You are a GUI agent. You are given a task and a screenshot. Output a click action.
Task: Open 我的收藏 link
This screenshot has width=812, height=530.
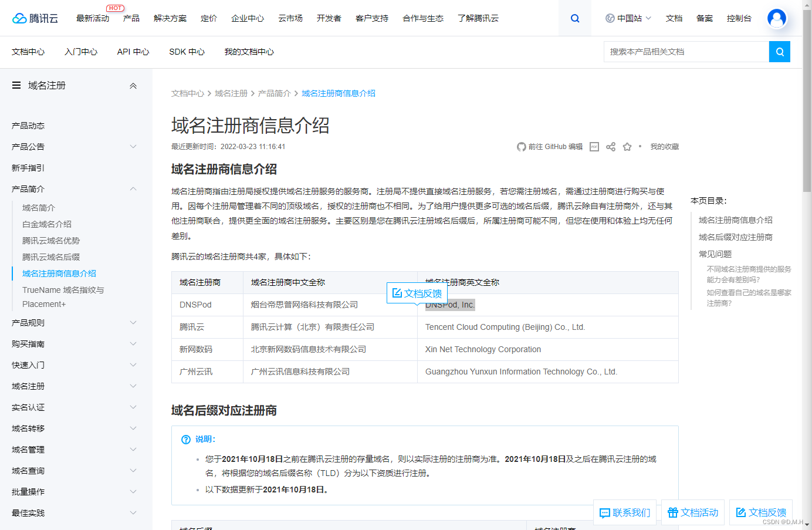[665, 147]
